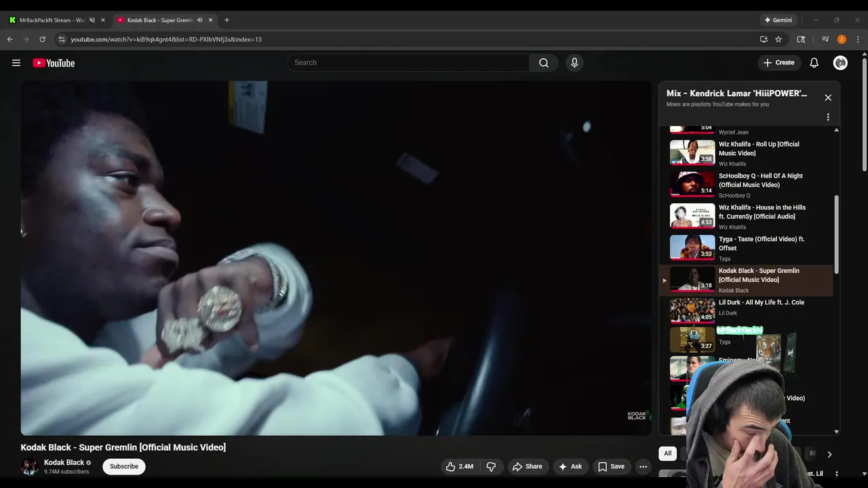The height and width of the screenshot is (488, 868).
Task: Unmute the MrBackPackN Stream tab
Action: click(92, 20)
